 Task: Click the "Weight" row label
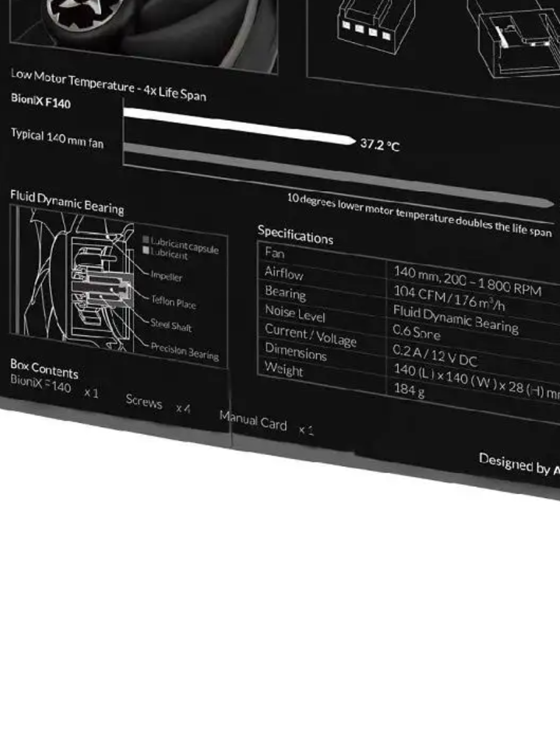coord(284,369)
